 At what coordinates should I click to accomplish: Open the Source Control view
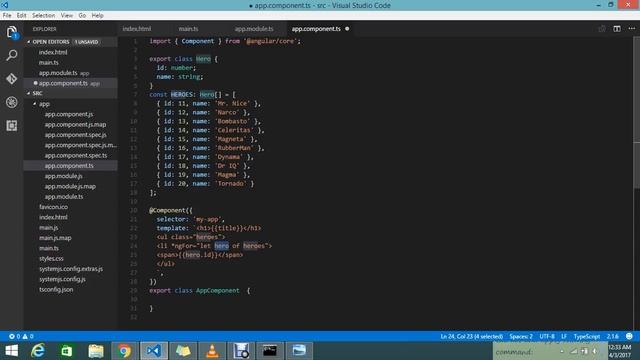point(11,78)
